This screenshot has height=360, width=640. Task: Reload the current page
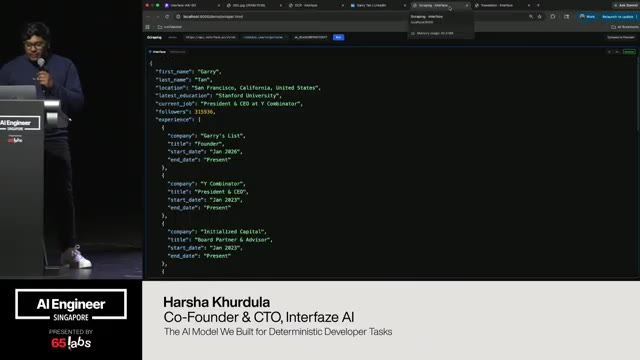167,17
